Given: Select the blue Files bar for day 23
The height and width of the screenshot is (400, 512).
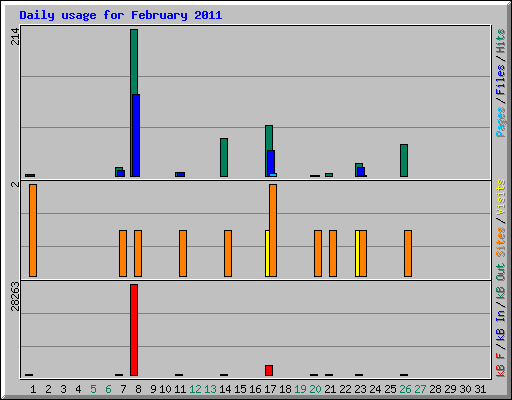Looking at the screenshot, I should [361, 172].
